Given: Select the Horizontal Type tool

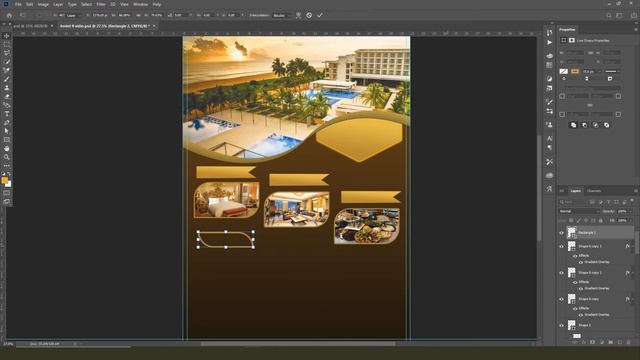Looking at the screenshot, I should [x=7, y=114].
